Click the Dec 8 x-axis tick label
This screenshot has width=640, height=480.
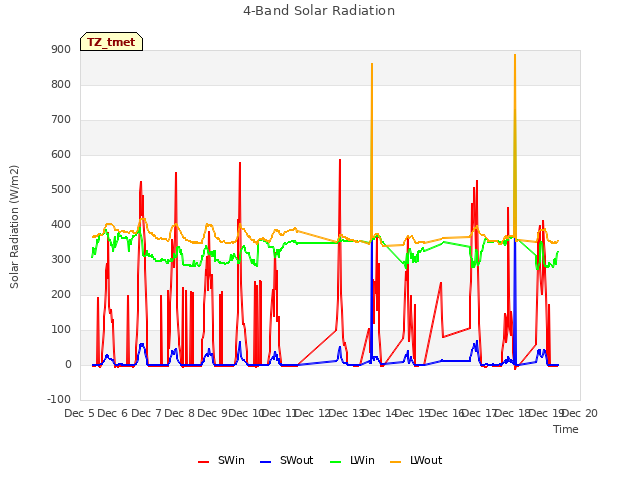(x=179, y=413)
